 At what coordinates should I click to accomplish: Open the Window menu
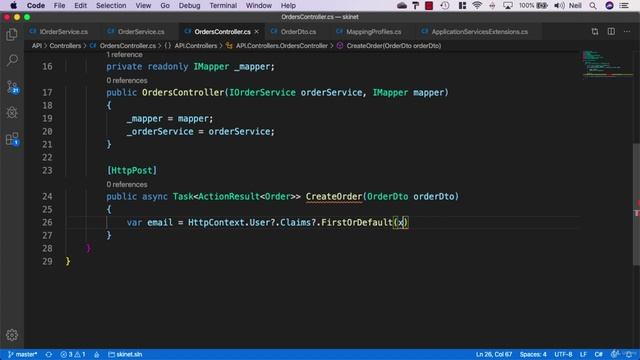258,6
